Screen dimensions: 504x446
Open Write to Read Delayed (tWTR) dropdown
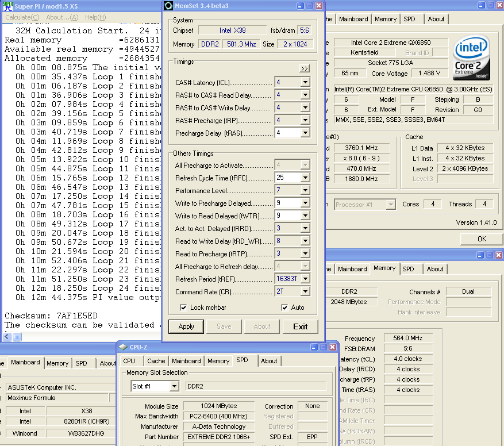point(305,216)
